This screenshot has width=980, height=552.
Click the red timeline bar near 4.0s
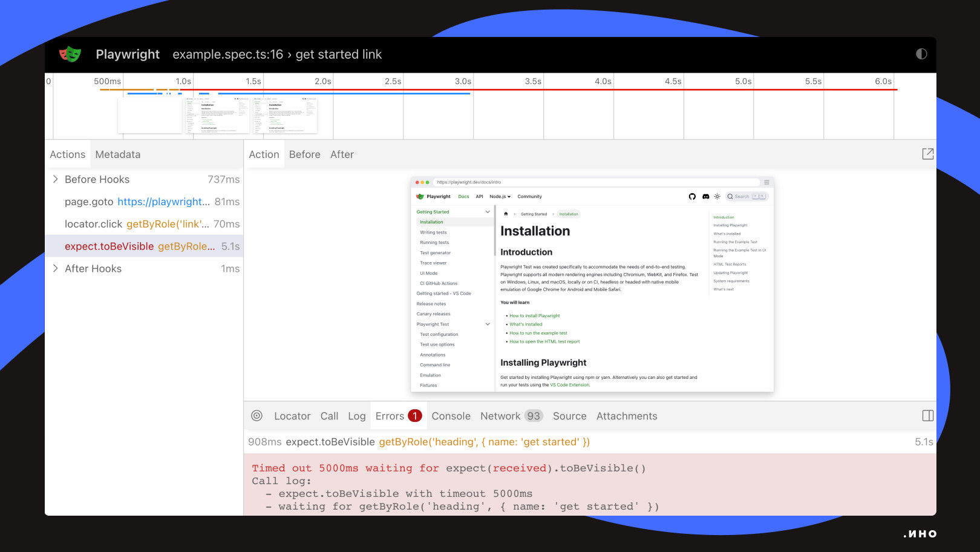coord(603,90)
